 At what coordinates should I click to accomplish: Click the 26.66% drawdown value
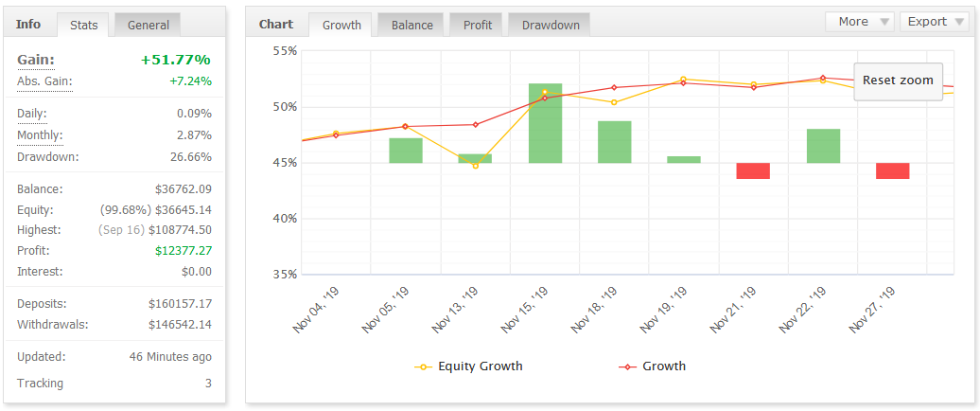[x=191, y=156]
